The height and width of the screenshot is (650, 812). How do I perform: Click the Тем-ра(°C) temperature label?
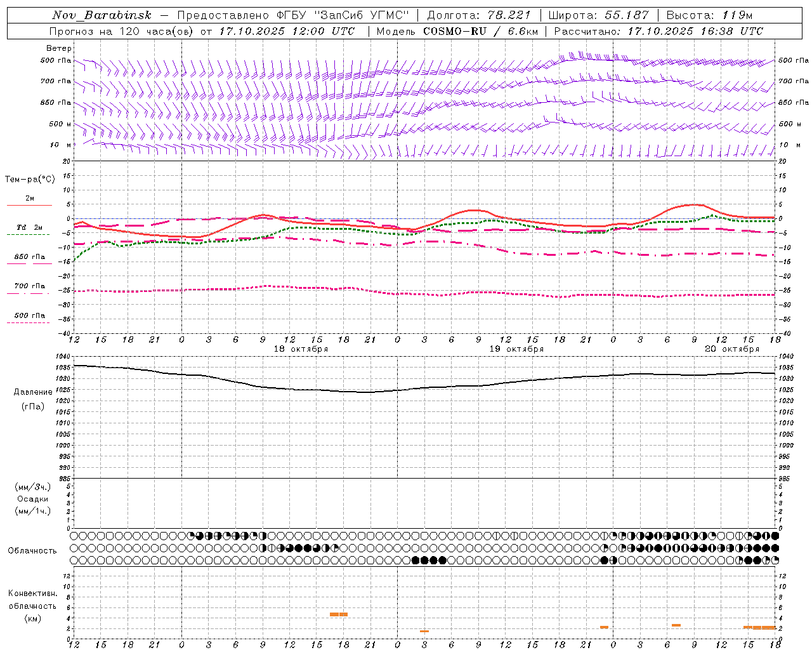point(30,180)
